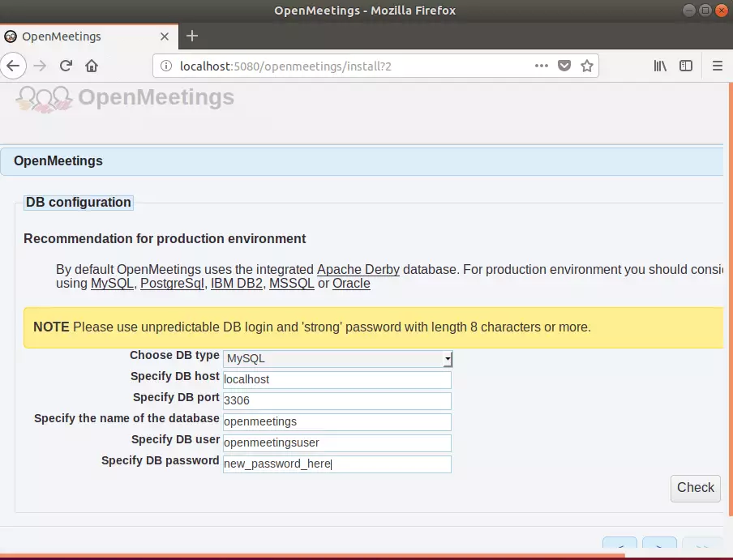Click the Forward navigation arrow
The image size is (733, 560).
41,66
